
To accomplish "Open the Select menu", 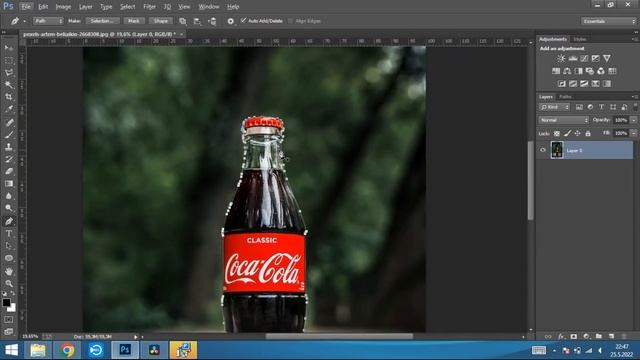I will pos(128,7).
